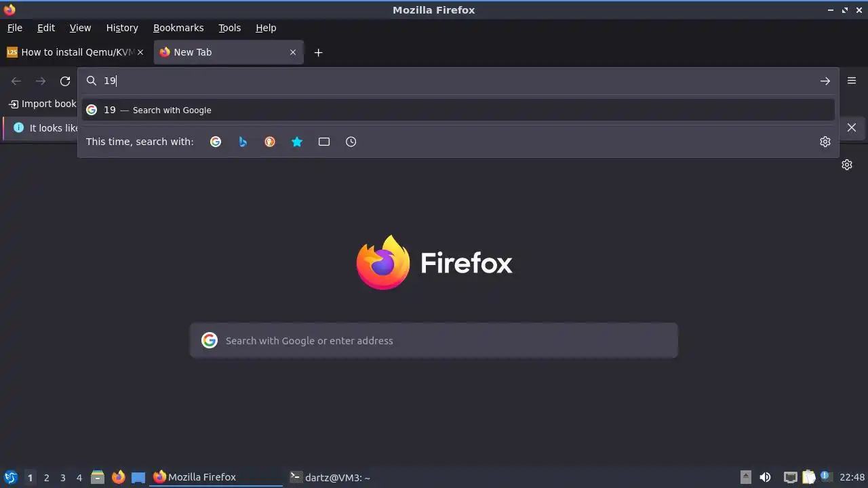Switch to the How to install Qemu/KVM tab
The width and height of the screenshot is (868, 488).
click(x=76, y=52)
